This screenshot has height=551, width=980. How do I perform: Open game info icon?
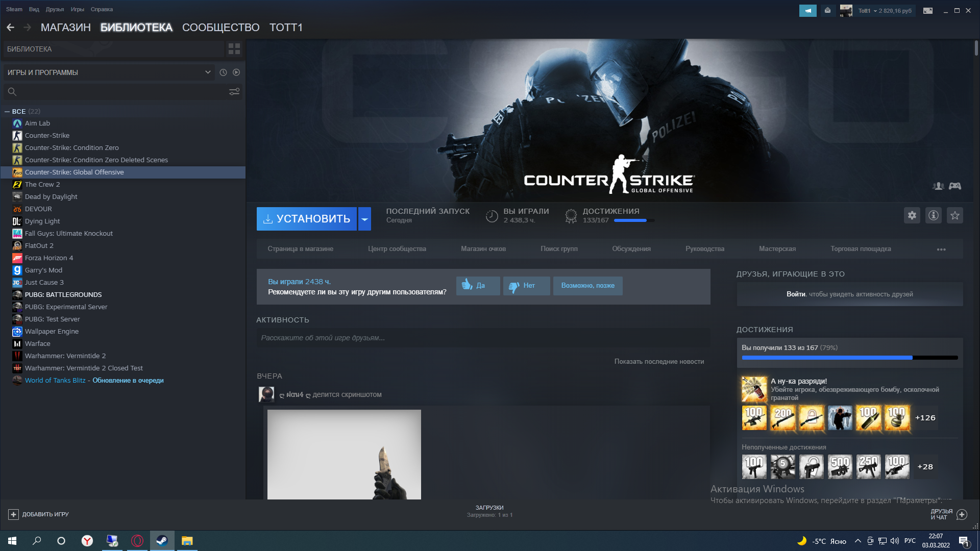(x=934, y=216)
